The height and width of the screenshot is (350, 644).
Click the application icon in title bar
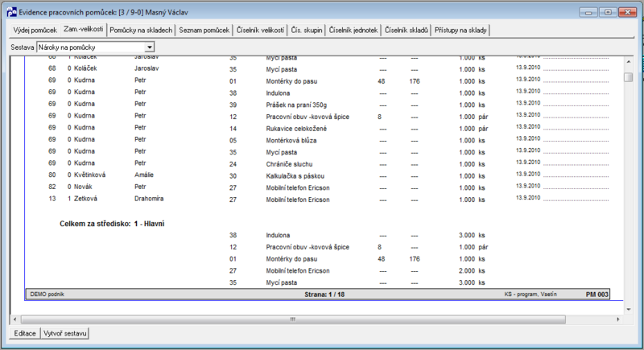(12, 12)
